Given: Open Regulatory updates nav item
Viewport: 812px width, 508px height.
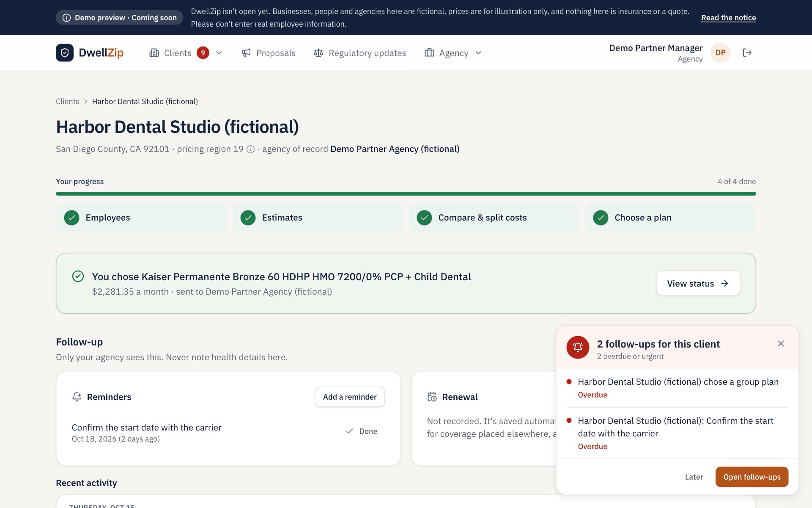Looking at the screenshot, I should pos(360,53).
